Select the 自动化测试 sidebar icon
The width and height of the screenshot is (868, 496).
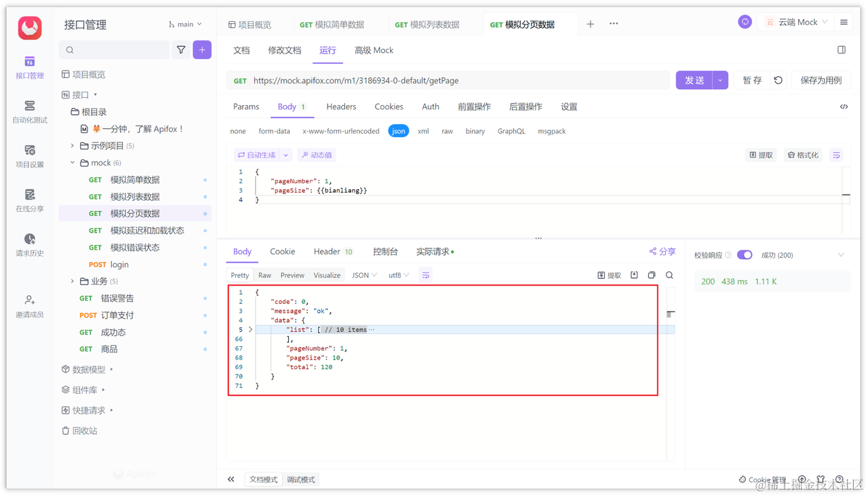[28, 111]
